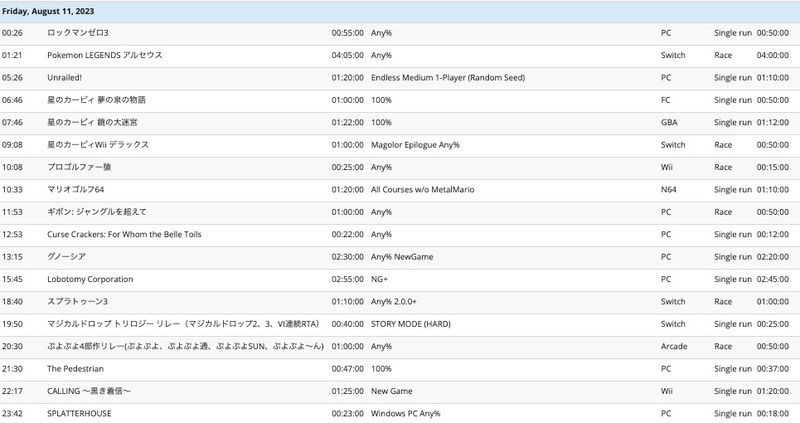Click the 02:20:00 estimate cell
Screen dimensions: 800x423
(x=772, y=257)
